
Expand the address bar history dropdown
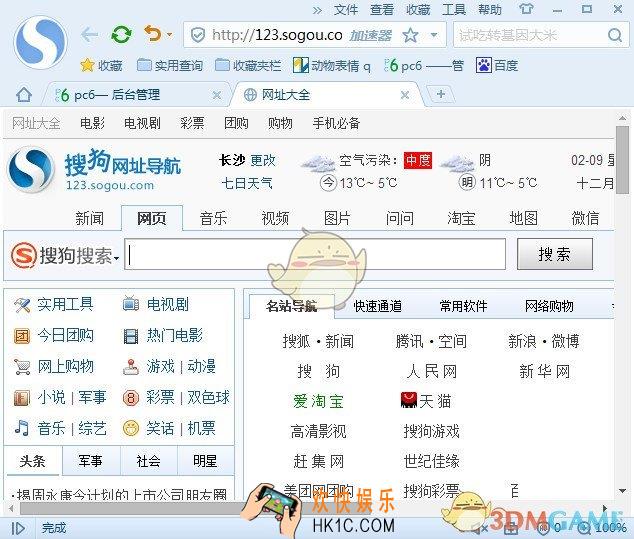tap(434, 36)
